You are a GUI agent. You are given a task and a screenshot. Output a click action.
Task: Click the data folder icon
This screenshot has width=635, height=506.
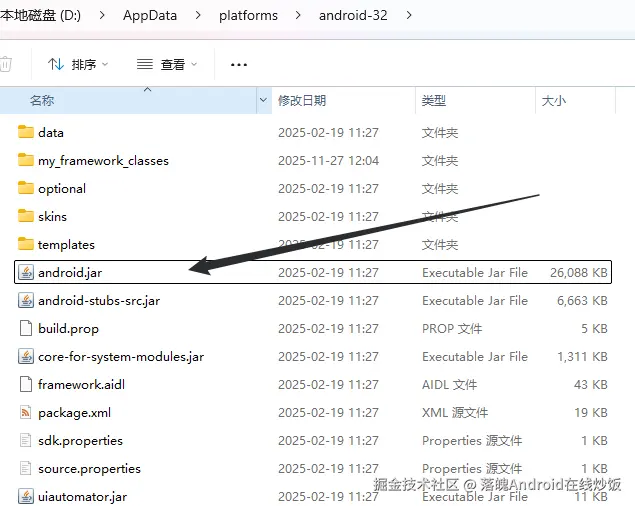click(26, 132)
